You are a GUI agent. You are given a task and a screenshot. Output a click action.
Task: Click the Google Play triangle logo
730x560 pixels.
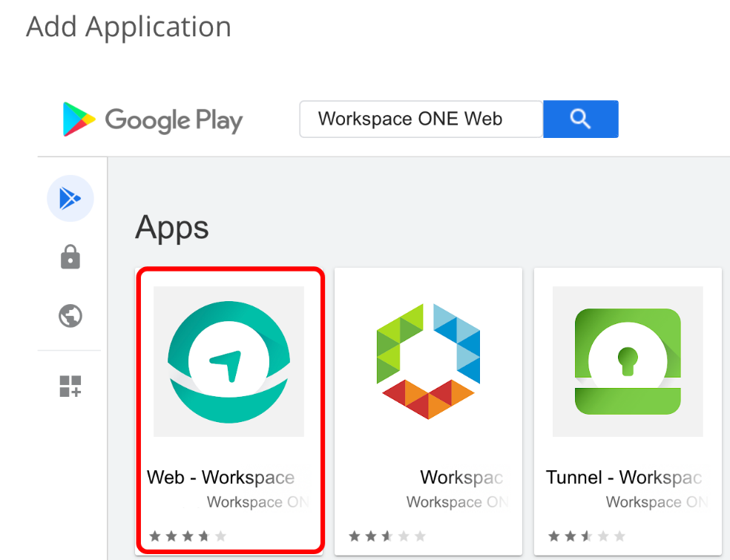click(79, 119)
